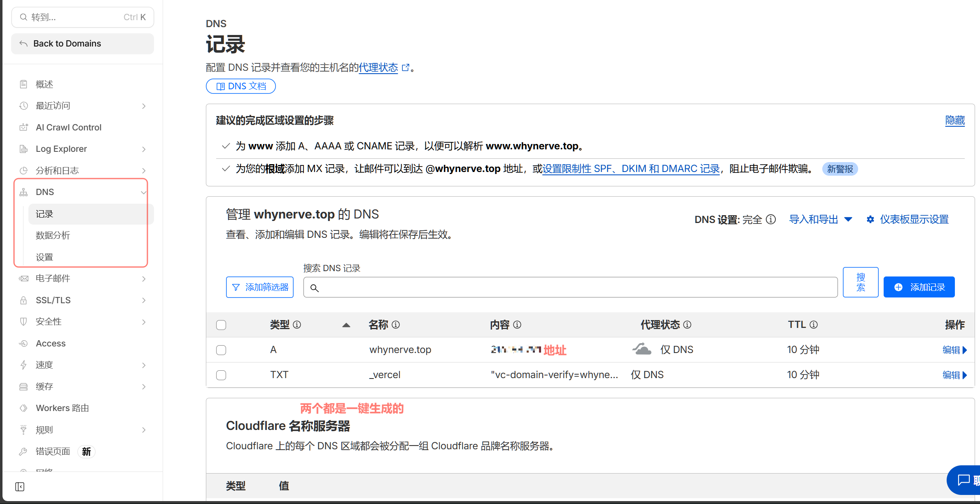Click the sort arrow in 类型 column
This screenshot has width=980, height=504.
[x=346, y=325]
